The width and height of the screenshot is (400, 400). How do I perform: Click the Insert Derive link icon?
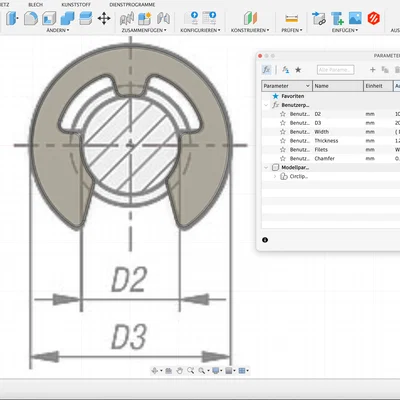(319, 18)
